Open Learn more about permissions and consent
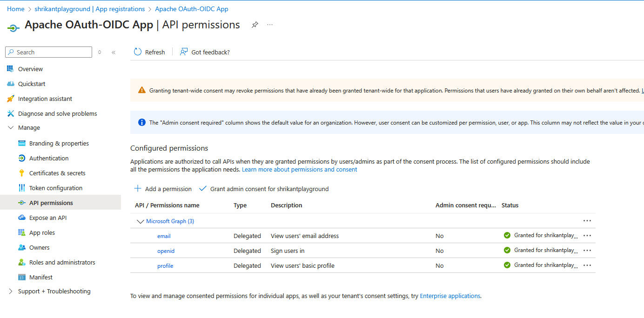644x318 pixels. [x=300, y=170]
